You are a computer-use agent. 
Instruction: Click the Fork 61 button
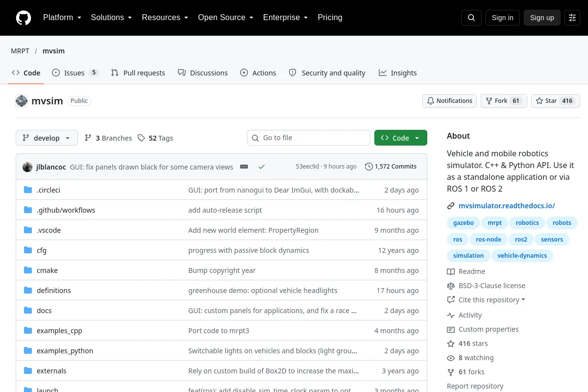click(x=504, y=101)
